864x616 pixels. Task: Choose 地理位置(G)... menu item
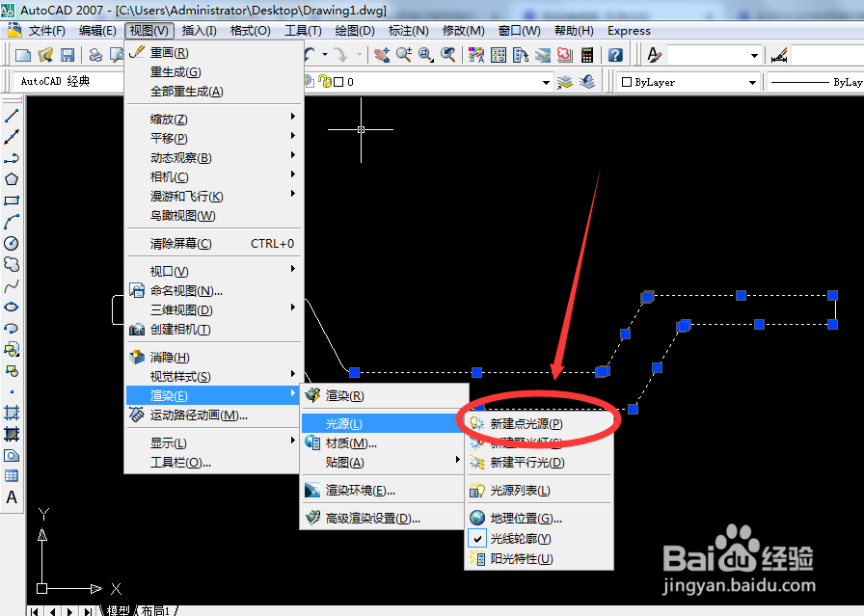pyautogui.click(x=539, y=519)
